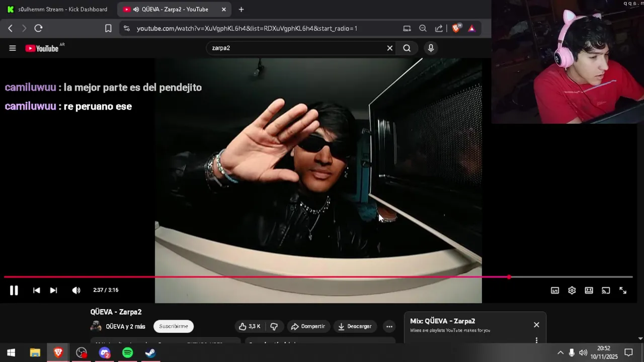
Task: Reload the current page
Action: 38,29
